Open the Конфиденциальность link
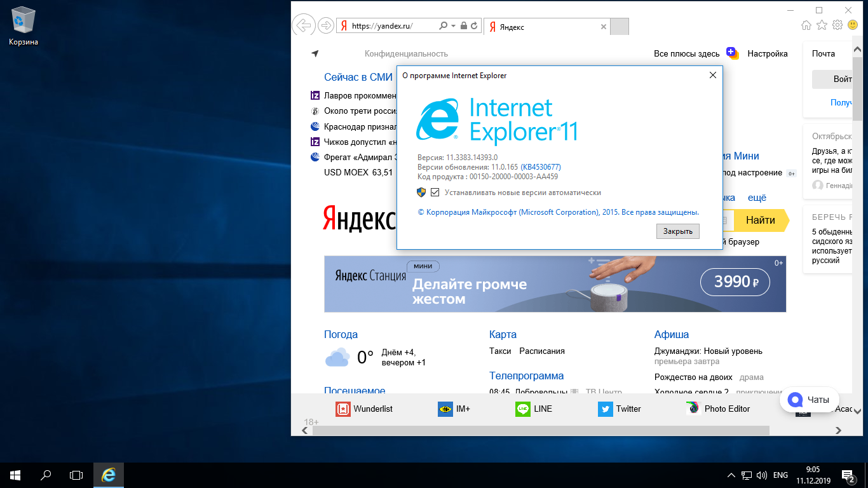This screenshot has width=868, height=488. click(x=406, y=54)
